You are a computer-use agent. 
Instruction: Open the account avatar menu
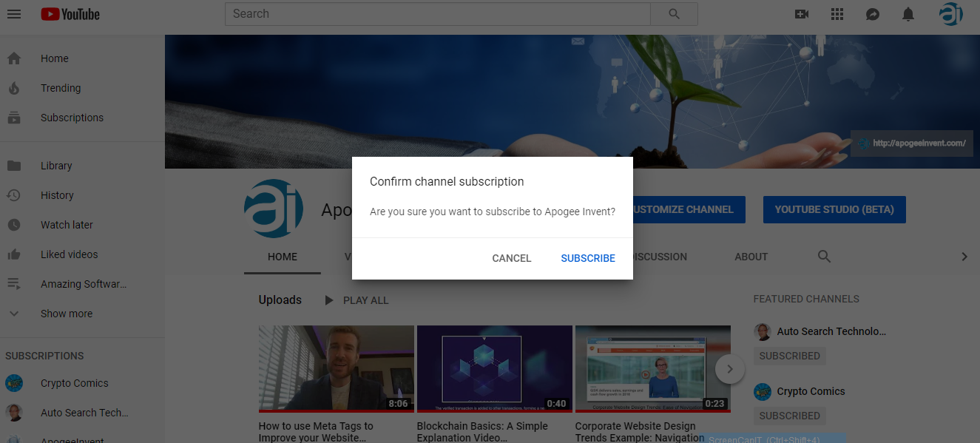(951, 14)
